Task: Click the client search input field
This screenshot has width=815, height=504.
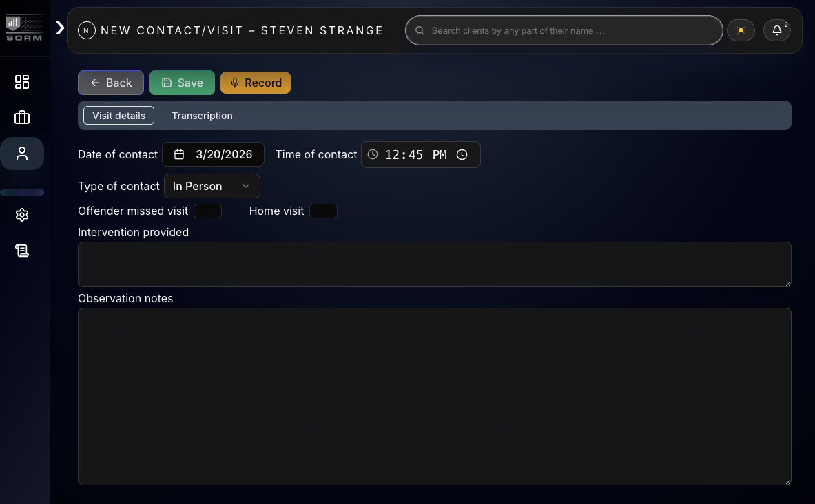Action: [564, 30]
